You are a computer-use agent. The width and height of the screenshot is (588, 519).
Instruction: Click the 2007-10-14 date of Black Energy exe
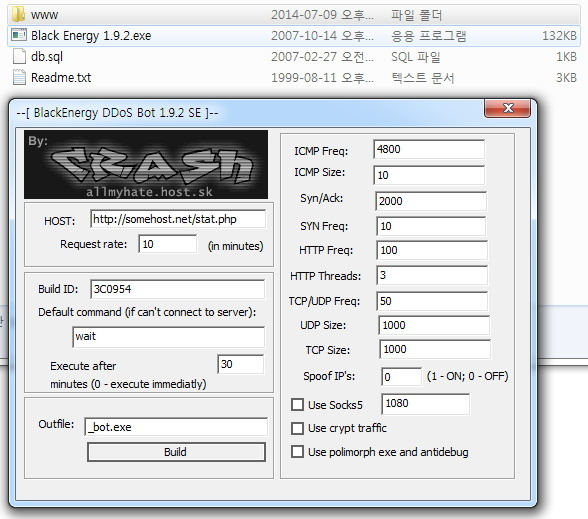tap(322, 36)
